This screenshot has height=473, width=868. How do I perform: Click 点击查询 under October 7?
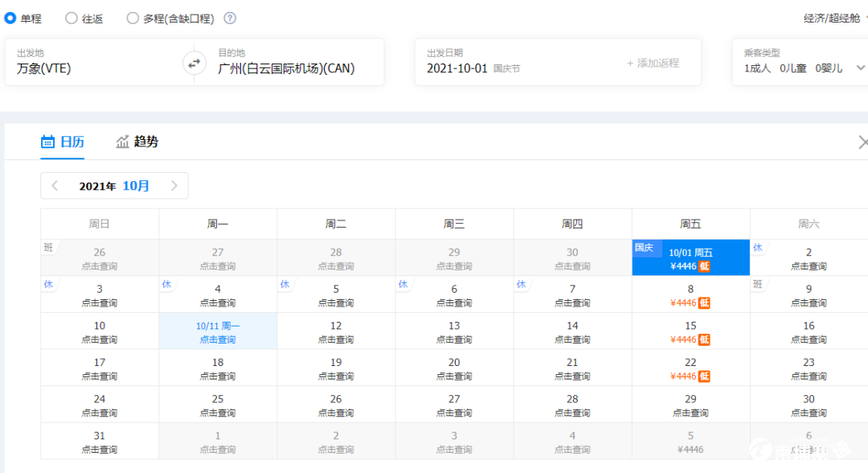(572, 303)
